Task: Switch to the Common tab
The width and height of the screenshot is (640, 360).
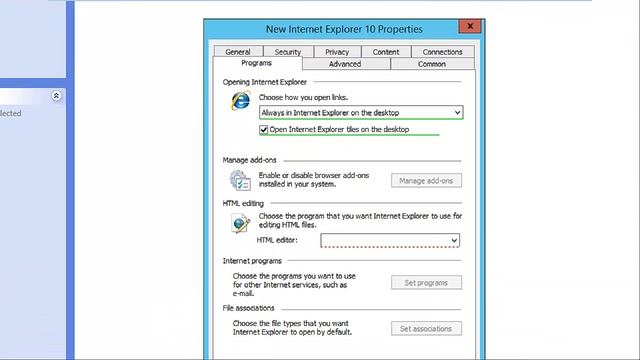Action: tap(432, 64)
